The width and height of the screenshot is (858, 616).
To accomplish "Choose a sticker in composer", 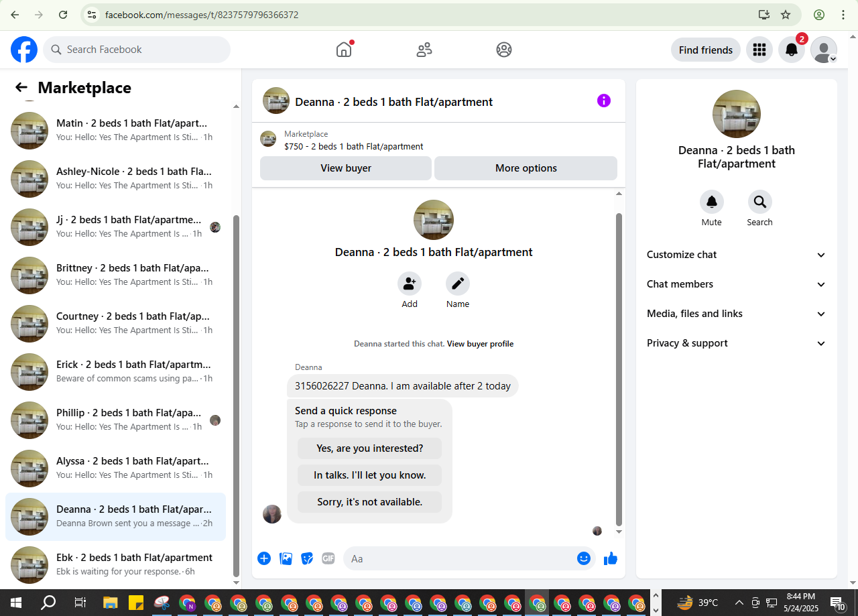I will pyautogui.click(x=307, y=558).
